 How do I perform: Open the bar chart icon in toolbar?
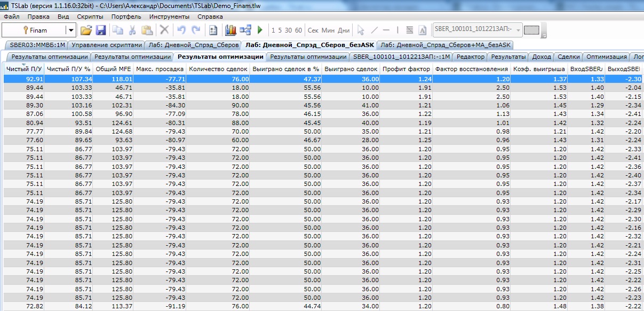[x=231, y=30]
